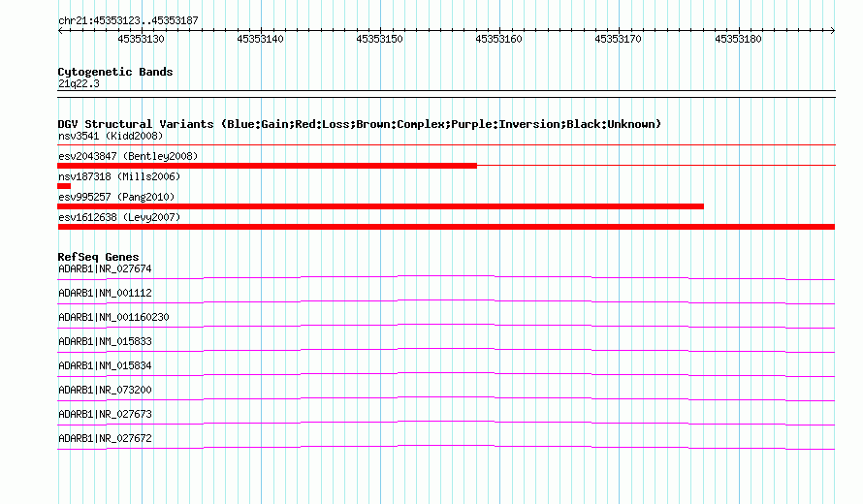Select gene label ADARB1|NM_001160230
Image resolution: width=863 pixels, height=504 pixels.
113,318
